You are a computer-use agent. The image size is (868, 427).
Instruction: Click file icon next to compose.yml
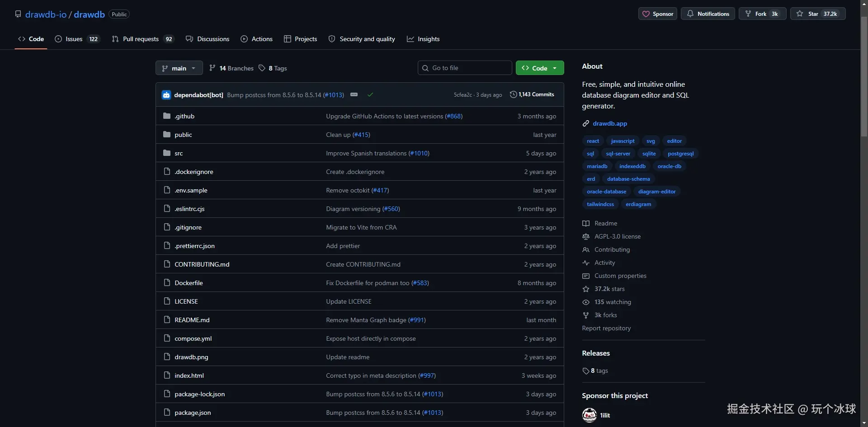click(x=167, y=338)
